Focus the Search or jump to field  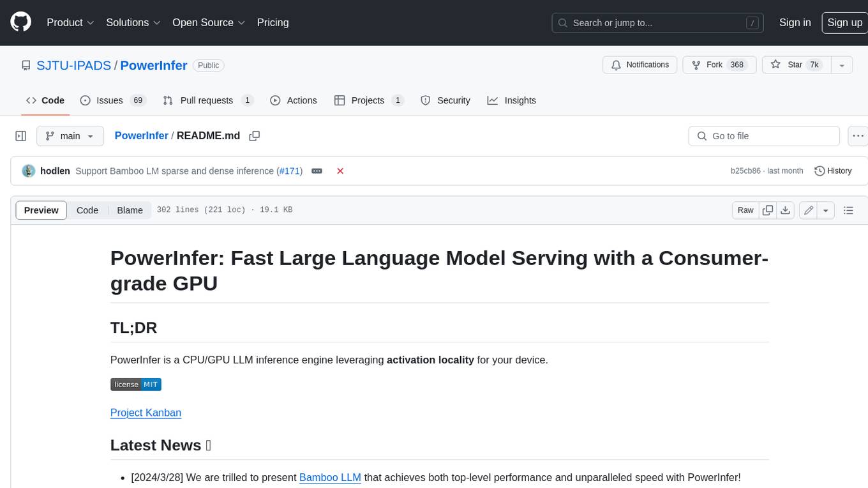coord(659,23)
